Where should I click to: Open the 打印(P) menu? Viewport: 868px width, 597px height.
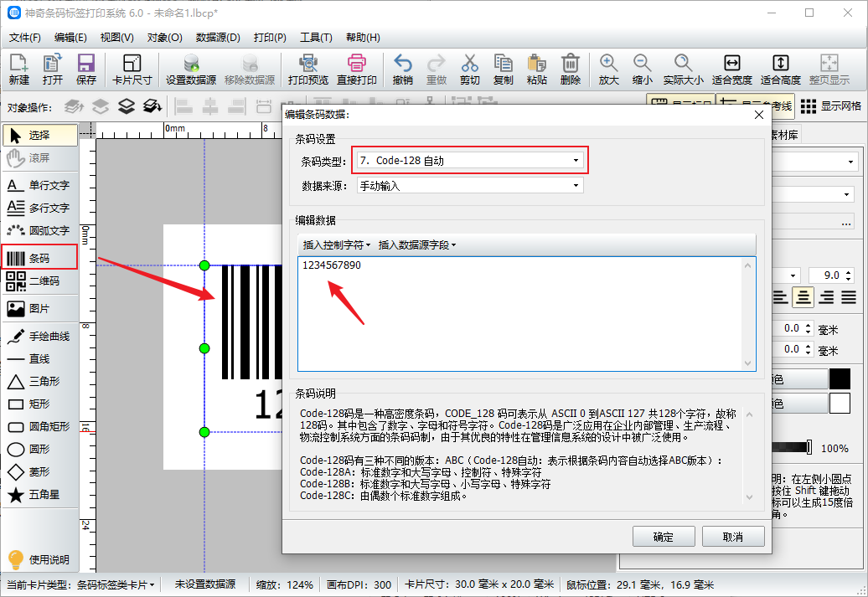270,38
